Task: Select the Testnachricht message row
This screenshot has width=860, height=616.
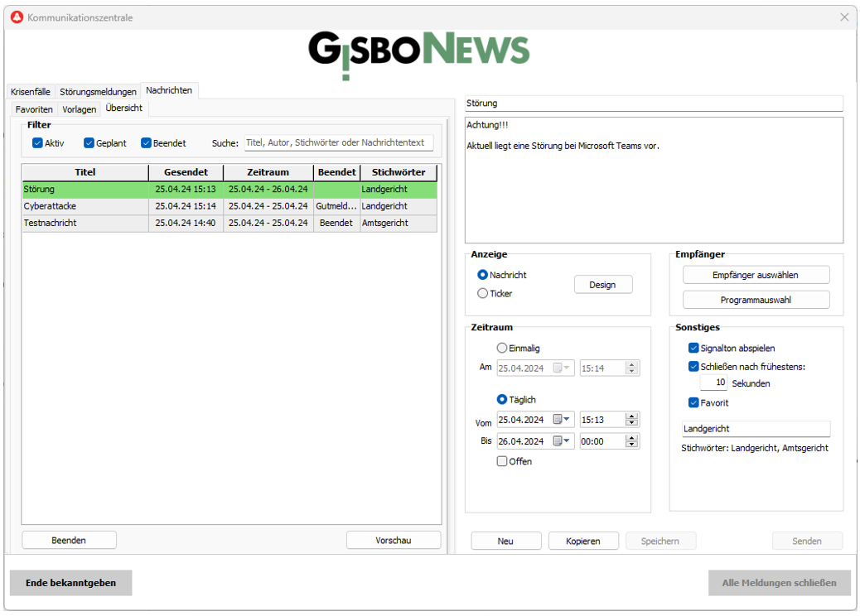Action: click(x=229, y=223)
